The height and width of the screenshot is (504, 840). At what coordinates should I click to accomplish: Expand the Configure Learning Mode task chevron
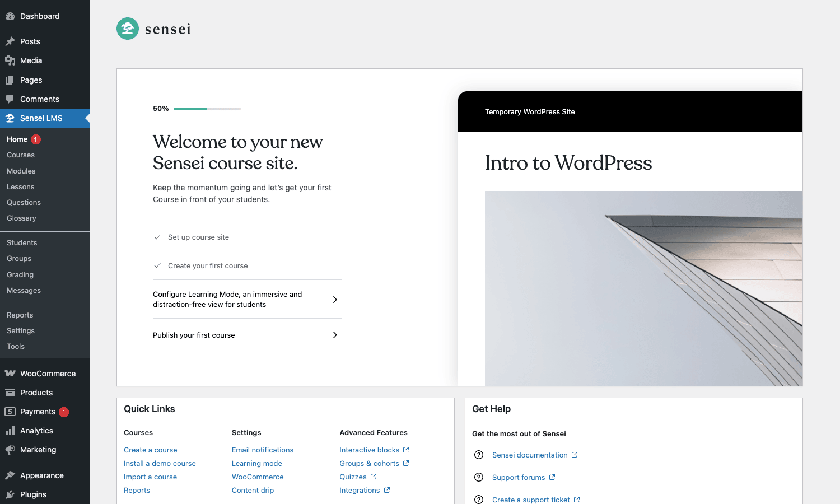[335, 300]
